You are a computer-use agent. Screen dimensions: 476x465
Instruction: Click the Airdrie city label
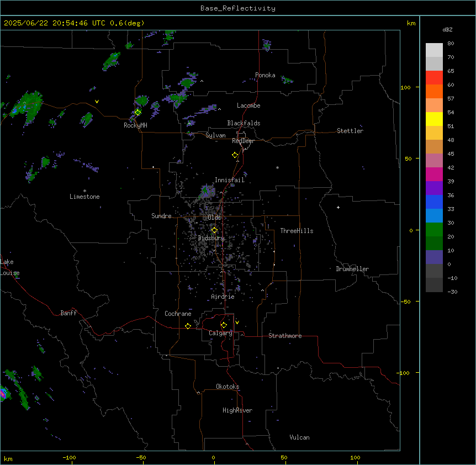(x=223, y=297)
